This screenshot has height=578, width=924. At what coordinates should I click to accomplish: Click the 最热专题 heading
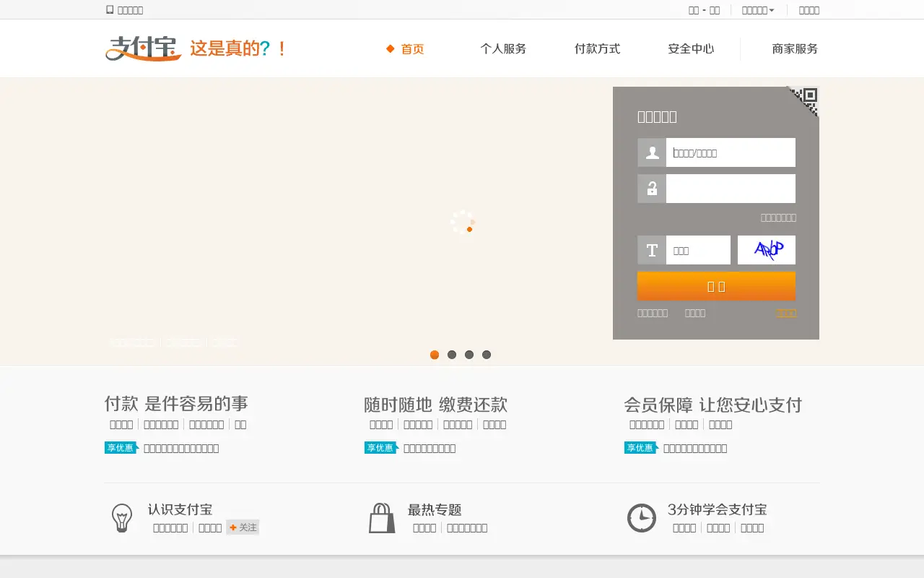(x=435, y=509)
